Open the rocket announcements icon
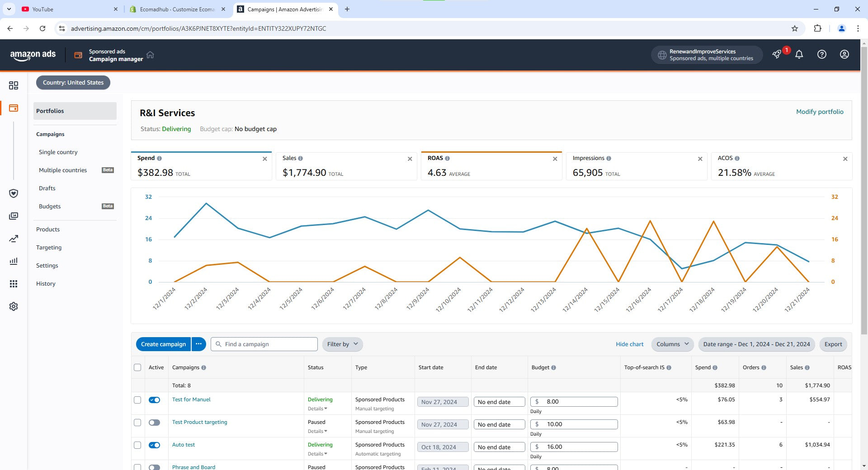This screenshot has height=470, width=868. [777, 55]
